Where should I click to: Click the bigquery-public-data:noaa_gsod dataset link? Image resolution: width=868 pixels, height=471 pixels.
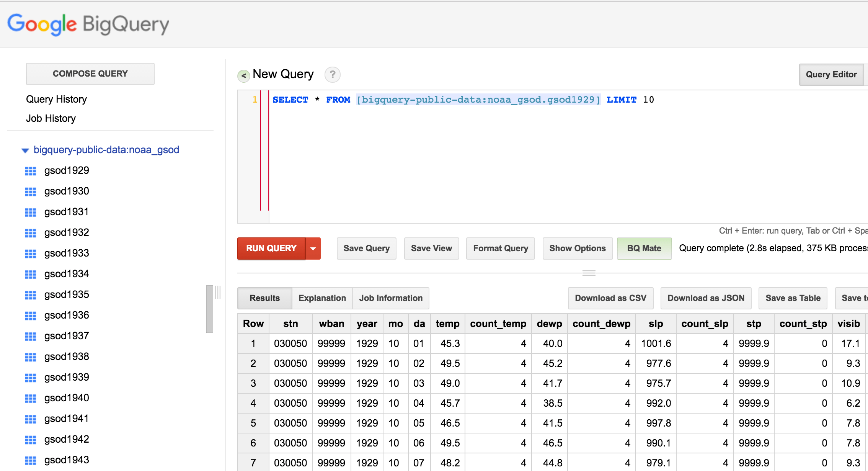(106, 150)
